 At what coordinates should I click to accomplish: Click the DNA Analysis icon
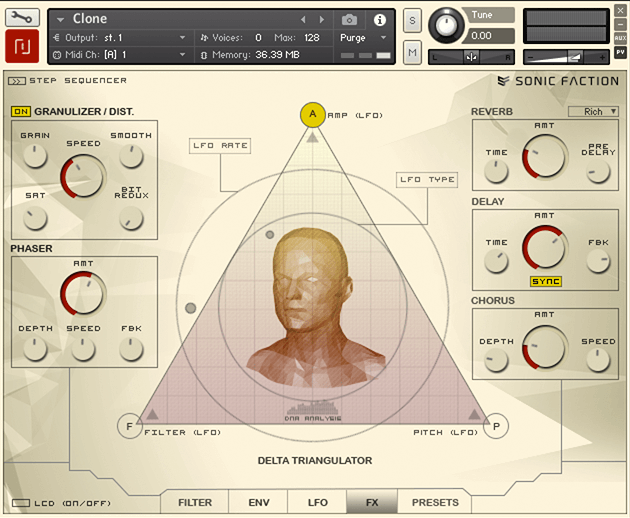(x=313, y=411)
